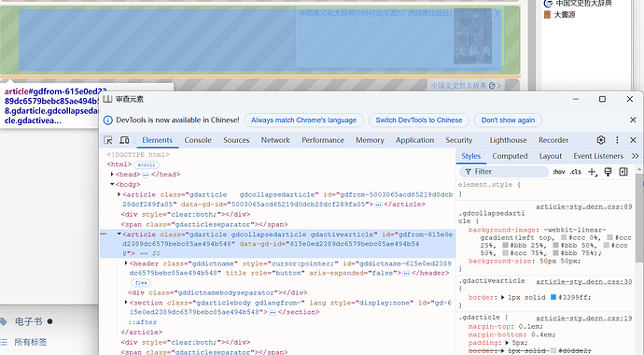Expand ellipsis inside section gdarticlebody
The width and height of the screenshot is (644, 355).
click(273, 312)
